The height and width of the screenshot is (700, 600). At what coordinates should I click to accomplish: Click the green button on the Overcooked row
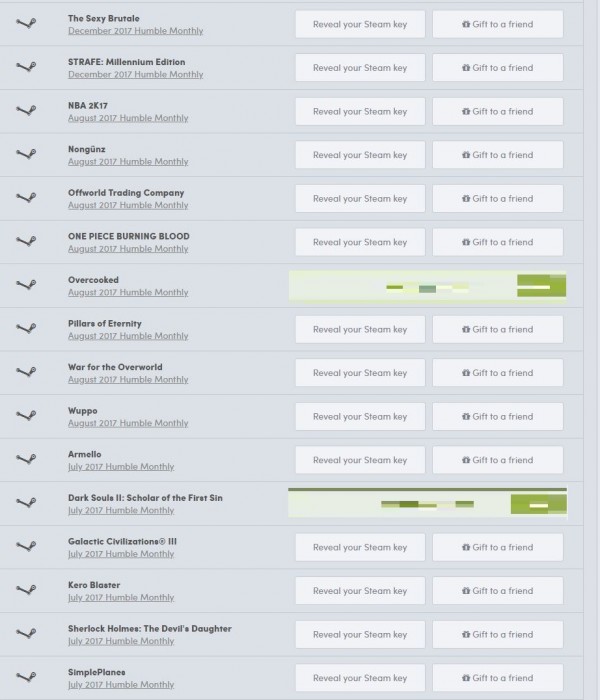click(542, 286)
